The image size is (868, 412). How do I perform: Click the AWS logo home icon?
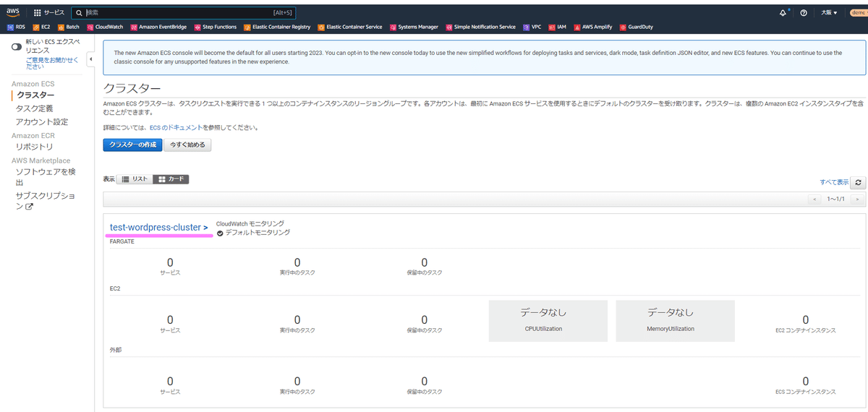click(14, 12)
